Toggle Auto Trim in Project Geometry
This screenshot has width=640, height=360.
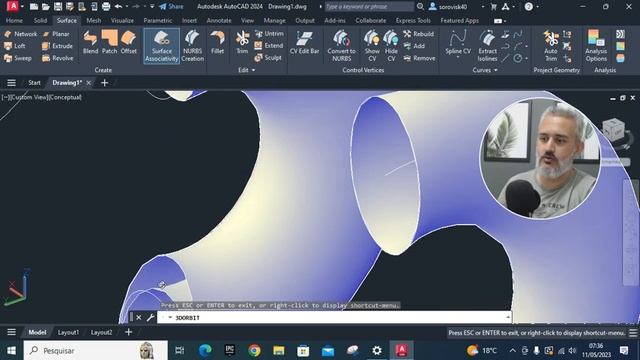551,46
